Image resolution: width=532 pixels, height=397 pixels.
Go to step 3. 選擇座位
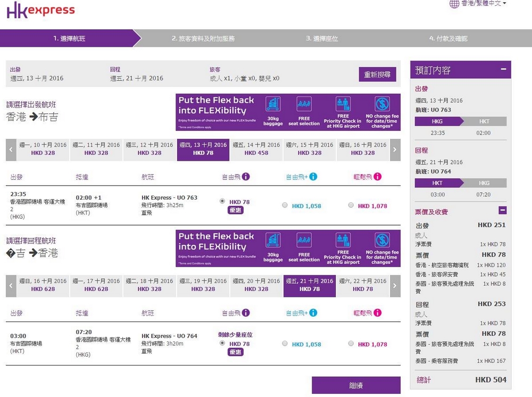pos(322,38)
